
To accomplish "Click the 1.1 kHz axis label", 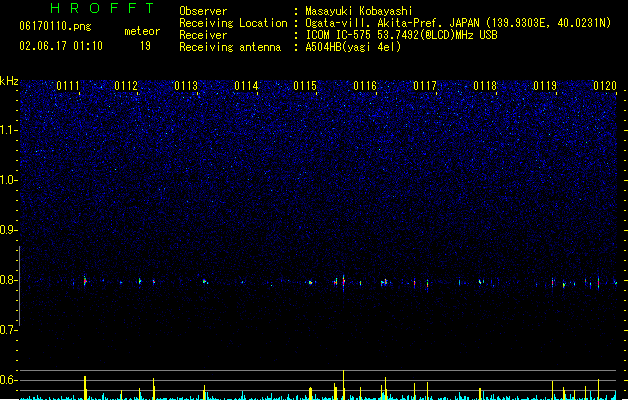I will coord(8,130).
